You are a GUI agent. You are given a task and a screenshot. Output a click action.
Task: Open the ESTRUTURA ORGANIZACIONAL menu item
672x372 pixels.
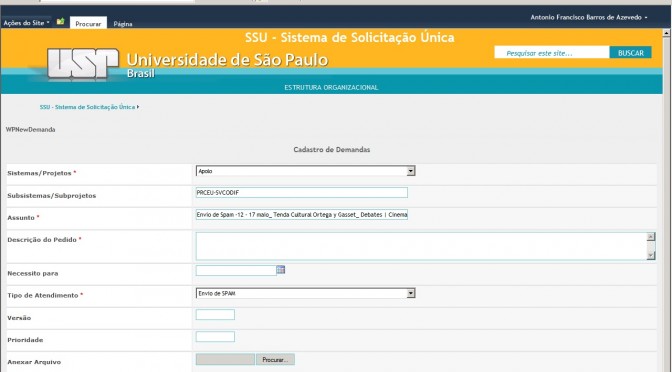coord(331,87)
